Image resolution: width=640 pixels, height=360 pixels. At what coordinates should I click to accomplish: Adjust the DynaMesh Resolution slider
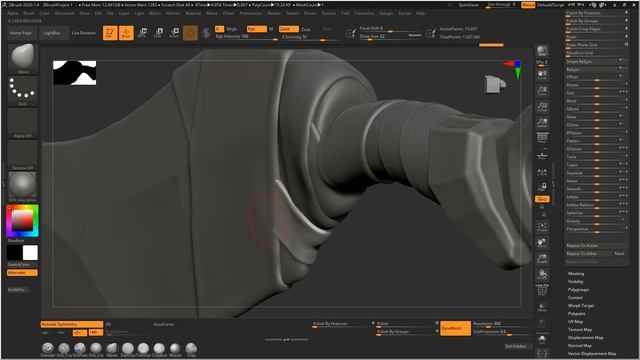point(501,324)
